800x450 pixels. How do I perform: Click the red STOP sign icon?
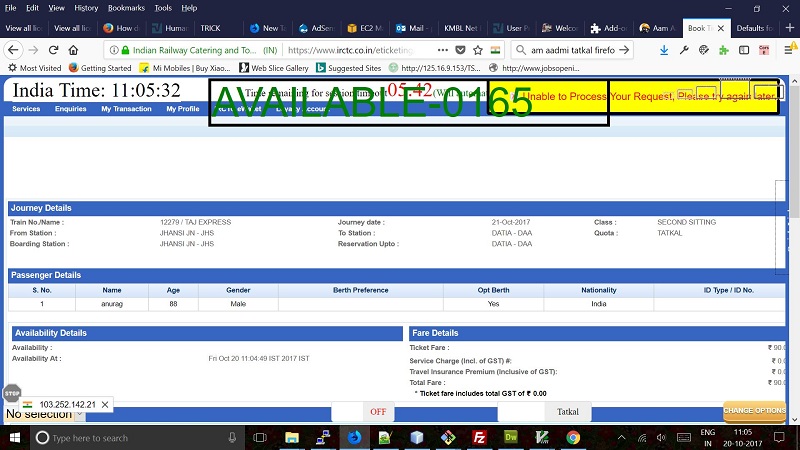coord(12,393)
